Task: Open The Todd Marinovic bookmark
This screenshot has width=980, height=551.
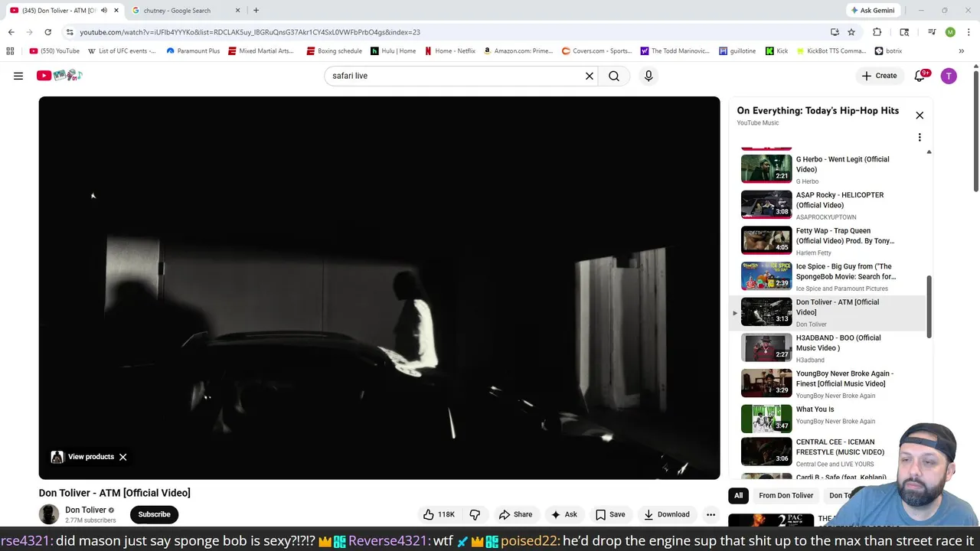Action: tap(675, 51)
